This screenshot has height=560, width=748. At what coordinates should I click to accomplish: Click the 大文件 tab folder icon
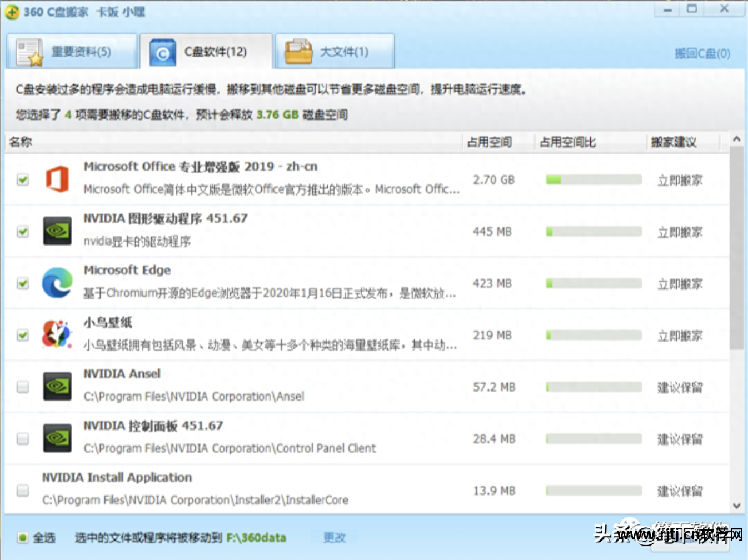click(x=298, y=52)
